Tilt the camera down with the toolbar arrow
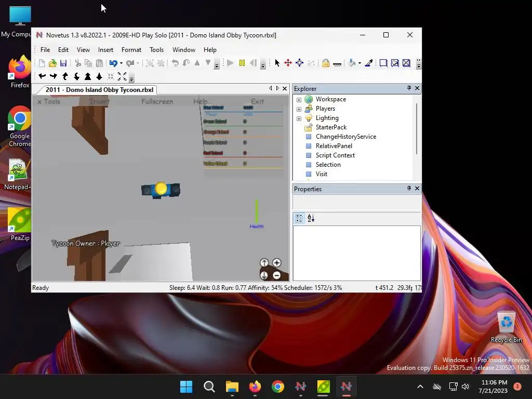532x399 pixels. (77, 77)
